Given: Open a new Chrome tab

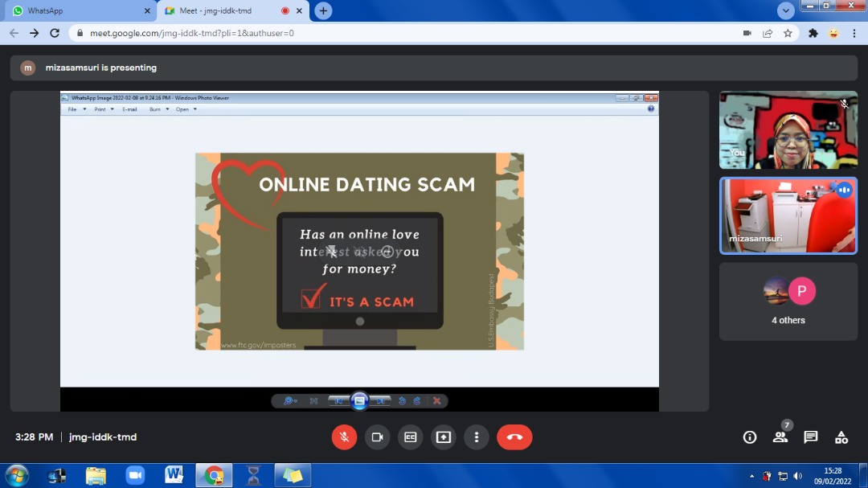Looking at the screenshot, I should click(323, 11).
